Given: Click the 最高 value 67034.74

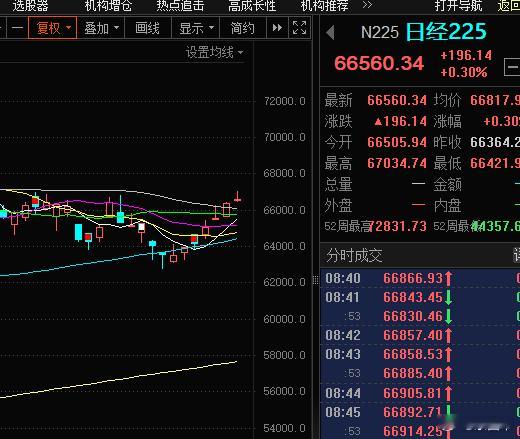Looking at the screenshot, I should tap(397, 163).
